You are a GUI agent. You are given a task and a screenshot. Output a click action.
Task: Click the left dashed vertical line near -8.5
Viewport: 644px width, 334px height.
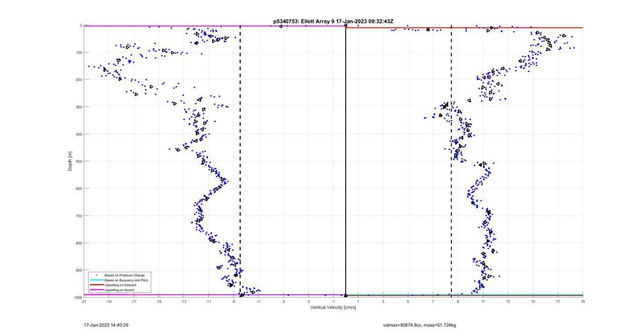click(x=240, y=161)
